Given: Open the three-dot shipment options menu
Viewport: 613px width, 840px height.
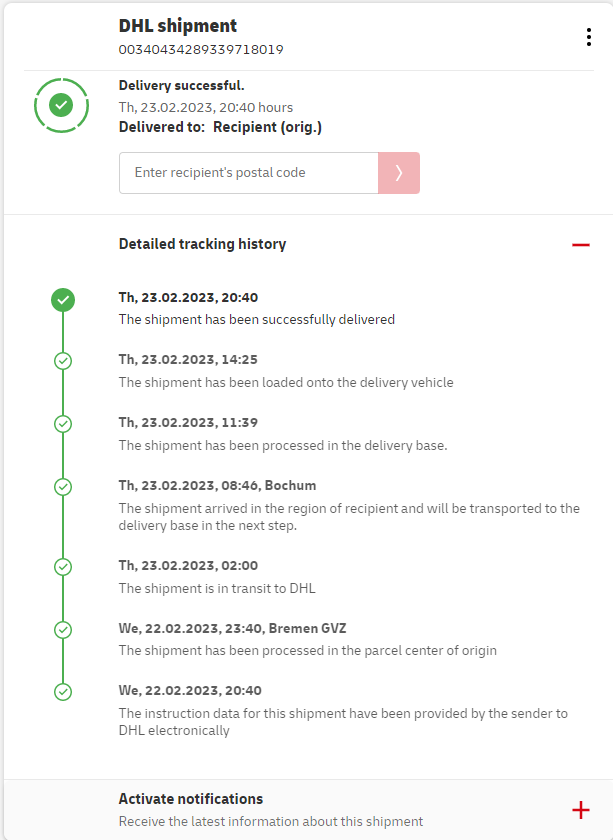Looking at the screenshot, I should click(x=588, y=37).
